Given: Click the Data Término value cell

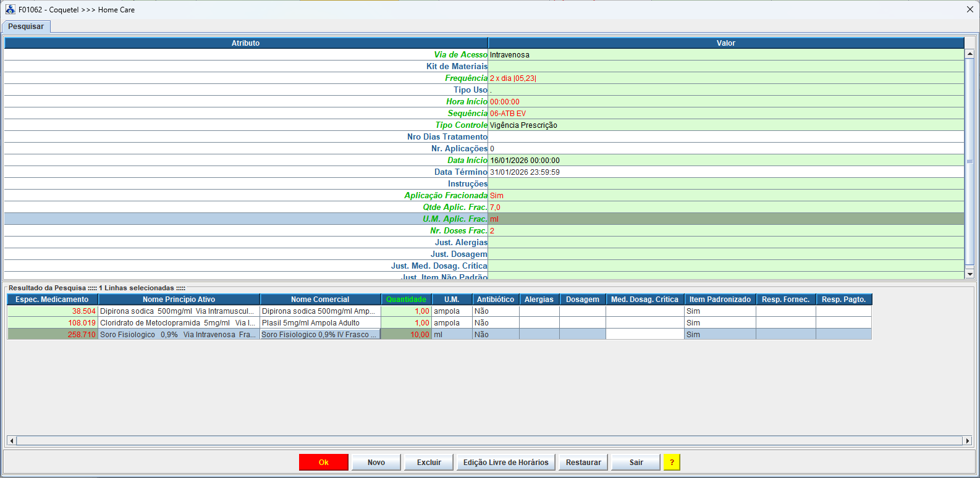Looking at the screenshot, I should pos(725,172).
